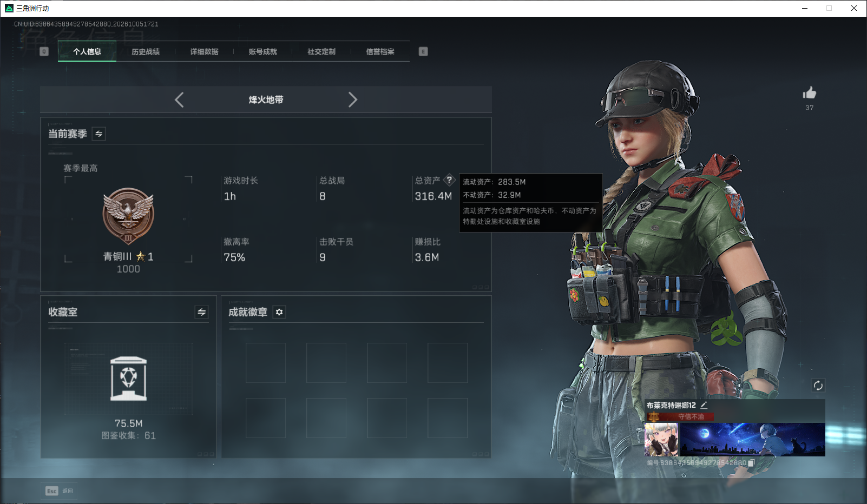The image size is (867, 504).
Task: Edit the player name 布莱克特琳娜12 pencil icon
Action: pyautogui.click(x=704, y=405)
